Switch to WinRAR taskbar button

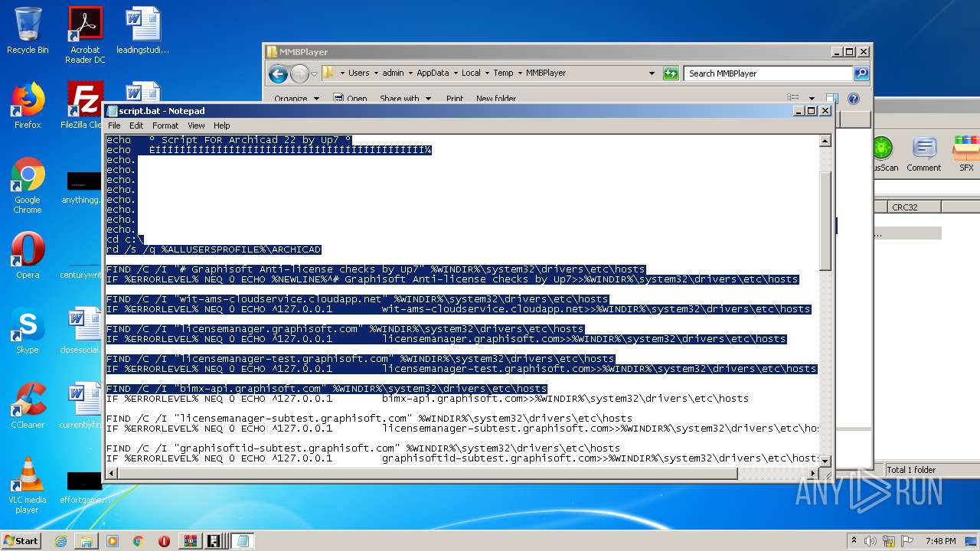click(x=190, y=541)
